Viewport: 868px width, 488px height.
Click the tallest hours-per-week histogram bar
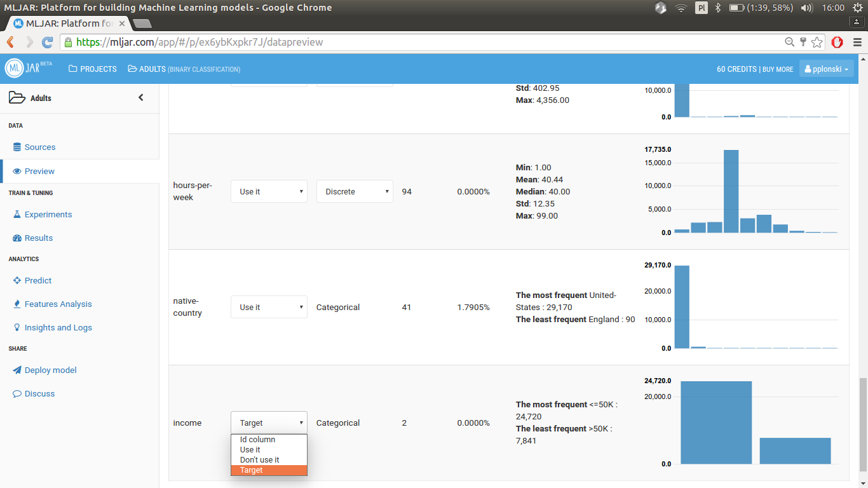point(731,191)
